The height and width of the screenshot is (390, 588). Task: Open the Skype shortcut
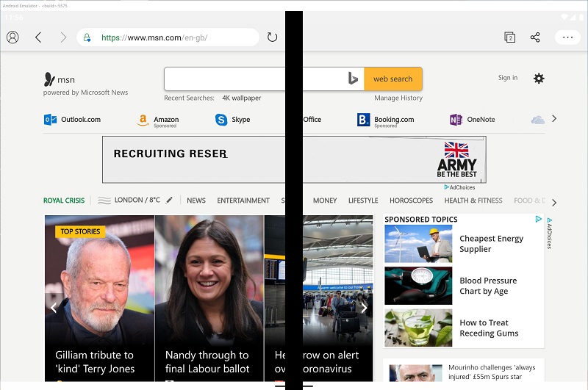(232, 120)
